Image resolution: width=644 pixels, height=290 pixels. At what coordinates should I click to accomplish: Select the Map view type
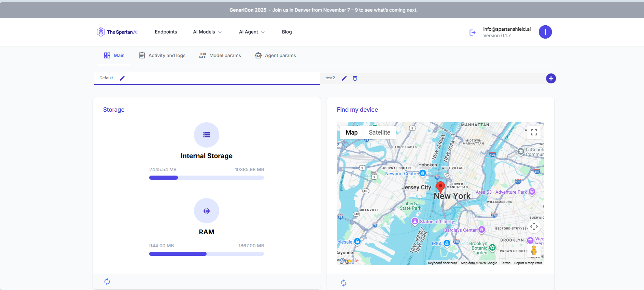pyautogui.click(x=351, y=133)
